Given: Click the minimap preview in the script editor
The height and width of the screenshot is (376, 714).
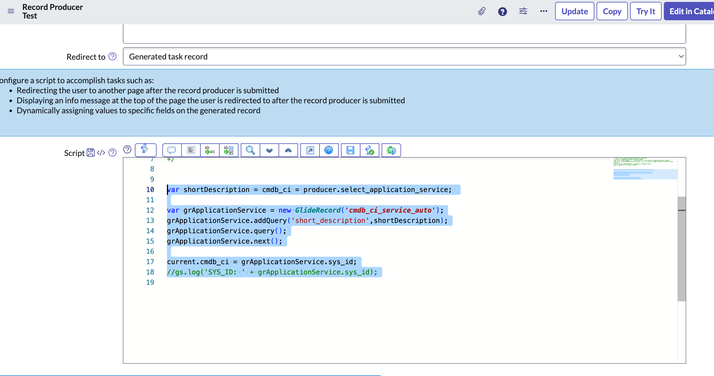Looking at the screenshot, I should [645, 168].
